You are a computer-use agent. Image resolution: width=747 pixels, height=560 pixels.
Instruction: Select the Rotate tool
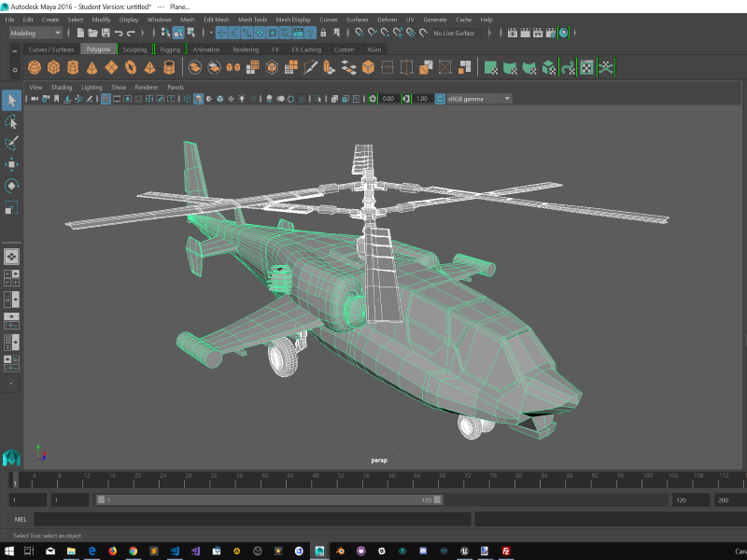pos(11,186)
